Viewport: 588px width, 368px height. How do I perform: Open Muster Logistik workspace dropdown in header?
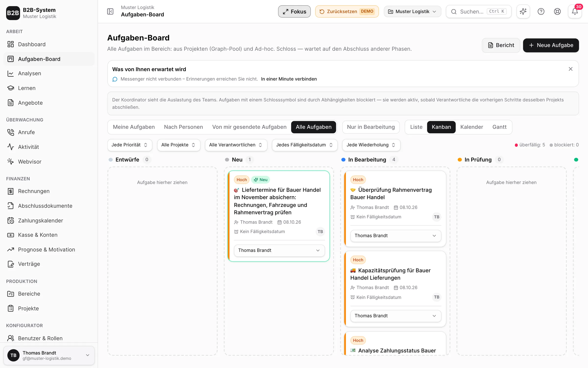(x=412, y=12)
